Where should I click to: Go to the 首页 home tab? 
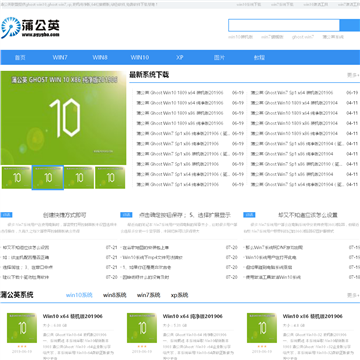pos(20,57)
